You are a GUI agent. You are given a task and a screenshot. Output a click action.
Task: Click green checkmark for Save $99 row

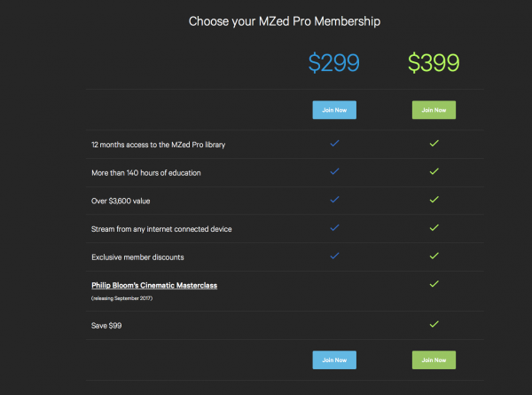(434, 325)
